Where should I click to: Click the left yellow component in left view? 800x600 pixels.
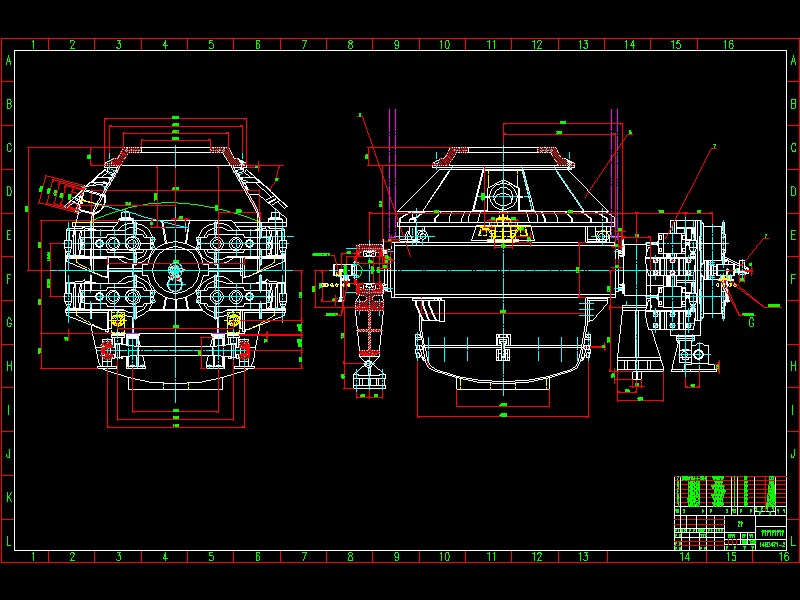coord(118,320)
